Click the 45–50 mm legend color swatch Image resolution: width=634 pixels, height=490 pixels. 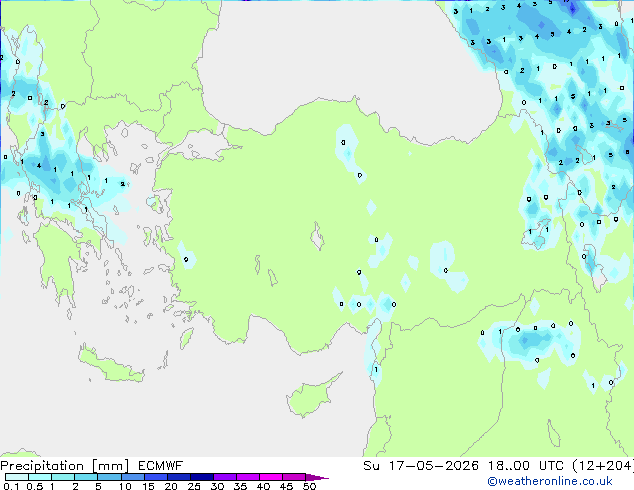pos(294,477)
